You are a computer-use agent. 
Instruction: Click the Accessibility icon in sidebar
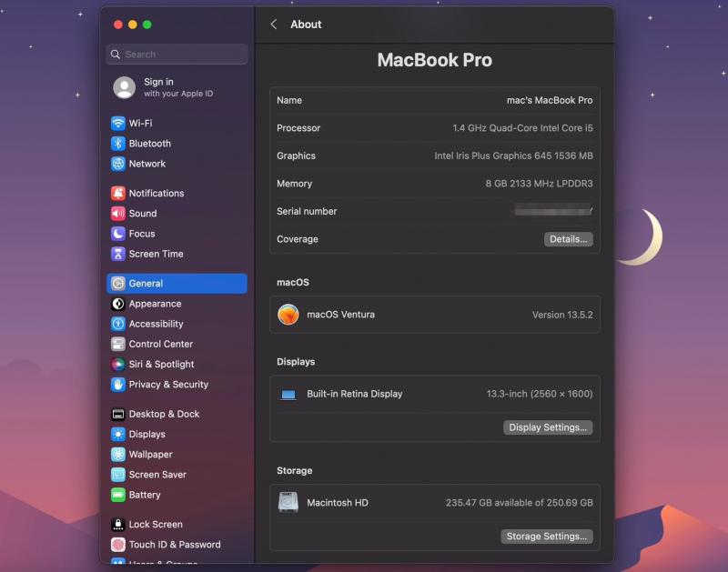click(118, 324)
